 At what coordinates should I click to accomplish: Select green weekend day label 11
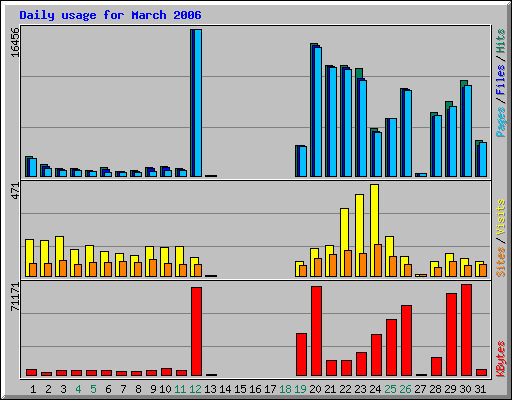pyautogui.click(x=180, y=389)
